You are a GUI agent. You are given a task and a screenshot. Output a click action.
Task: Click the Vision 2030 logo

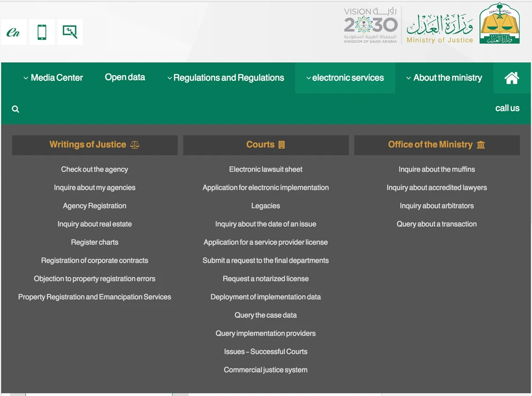(370, 26)
